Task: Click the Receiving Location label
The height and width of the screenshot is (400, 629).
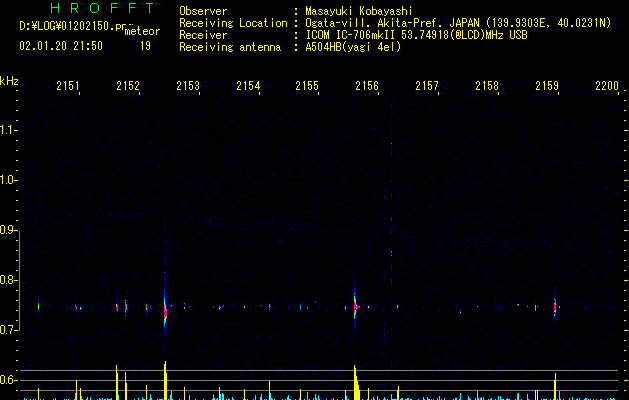Action: (x=233, y=23)
